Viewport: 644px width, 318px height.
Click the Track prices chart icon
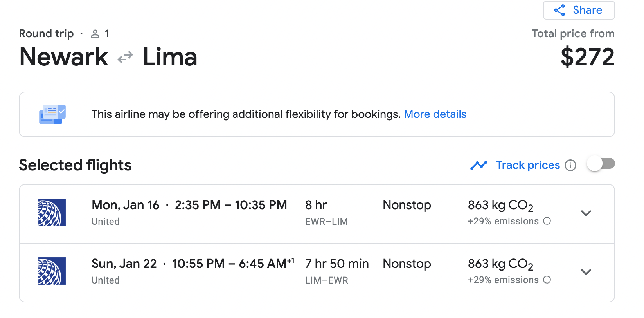click(x=479, y=165)
